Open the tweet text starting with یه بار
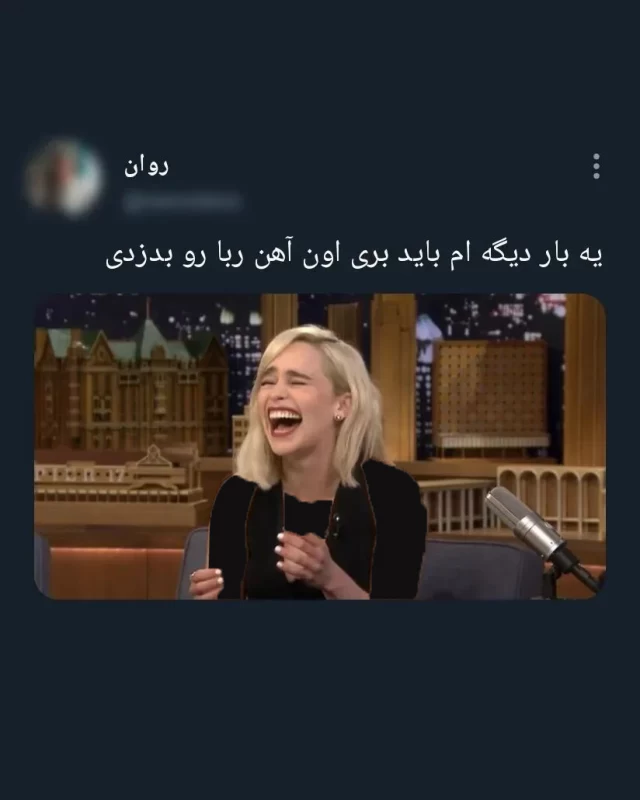 pos(354,256)
